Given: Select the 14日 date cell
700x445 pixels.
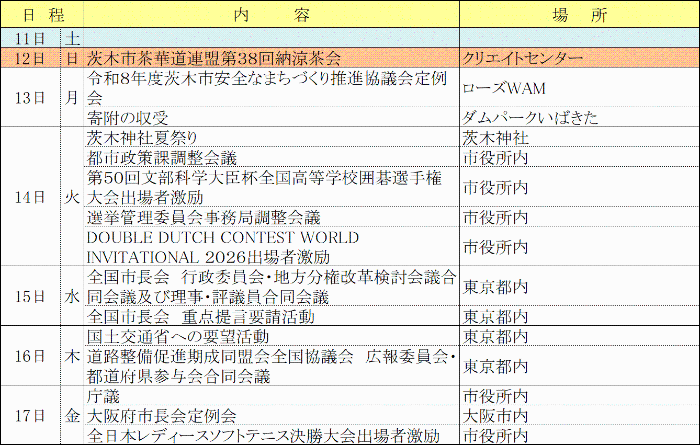Looking at the screenshot, I should [30, 196].
